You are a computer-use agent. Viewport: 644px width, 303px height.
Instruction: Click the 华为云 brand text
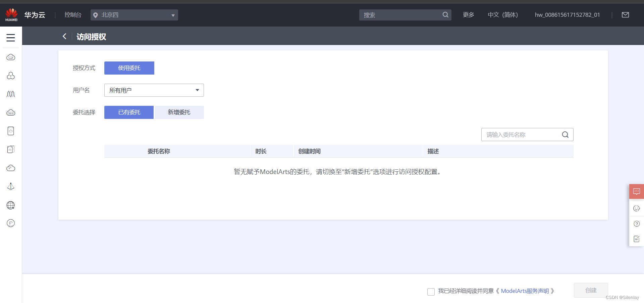tap(35, 15)
